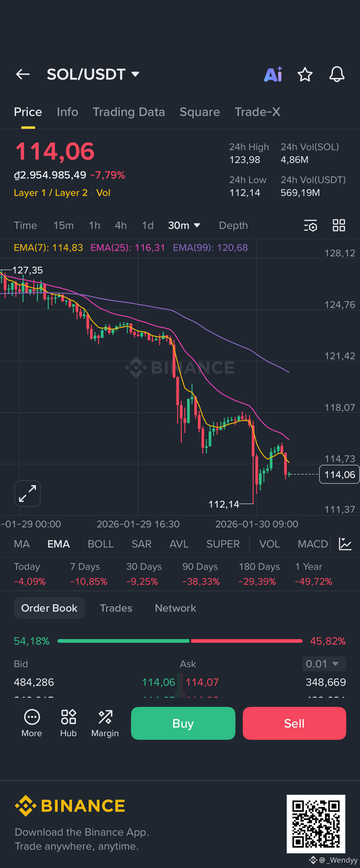The height and width of the screenshot is (868, 360).
Task: Open the 30m timeframe dropdown
Action: pos(185,225)
